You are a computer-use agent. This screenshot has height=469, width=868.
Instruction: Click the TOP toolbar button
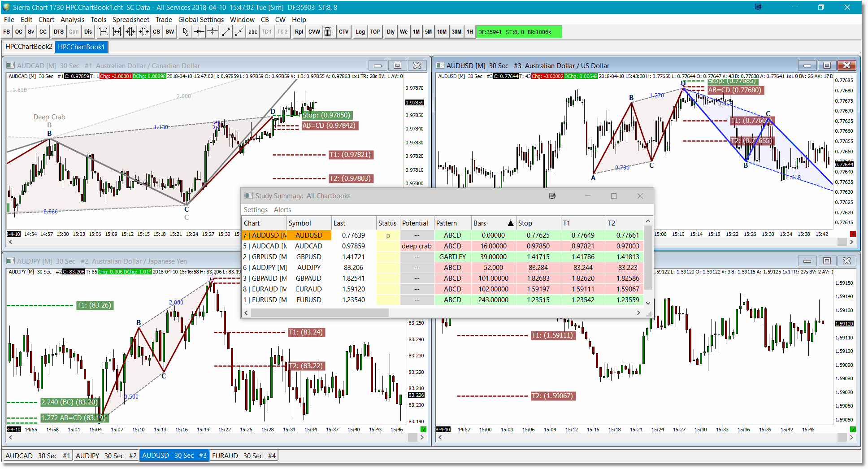pos(375,32)
